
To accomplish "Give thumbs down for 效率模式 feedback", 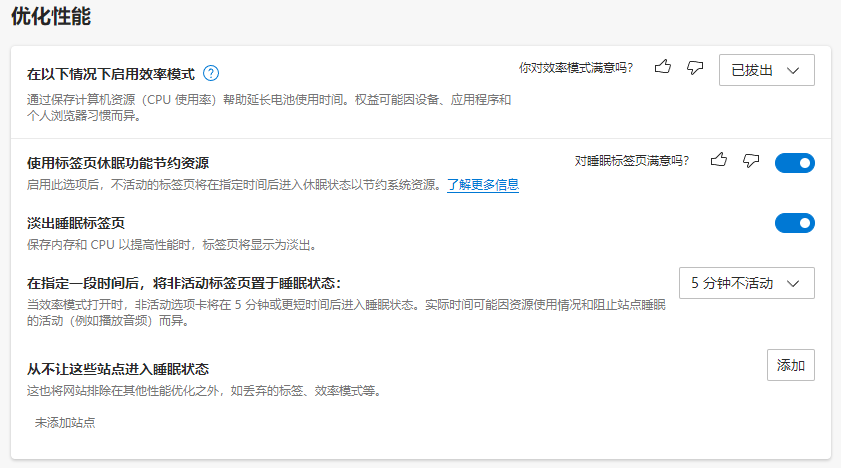I will pyautogui.click(x=695, y=68).
